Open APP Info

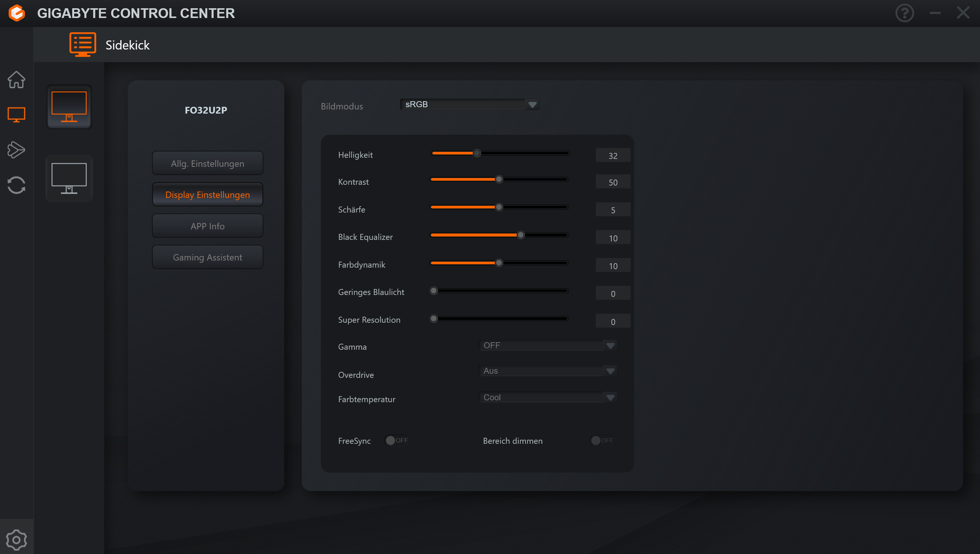point(207,226)
